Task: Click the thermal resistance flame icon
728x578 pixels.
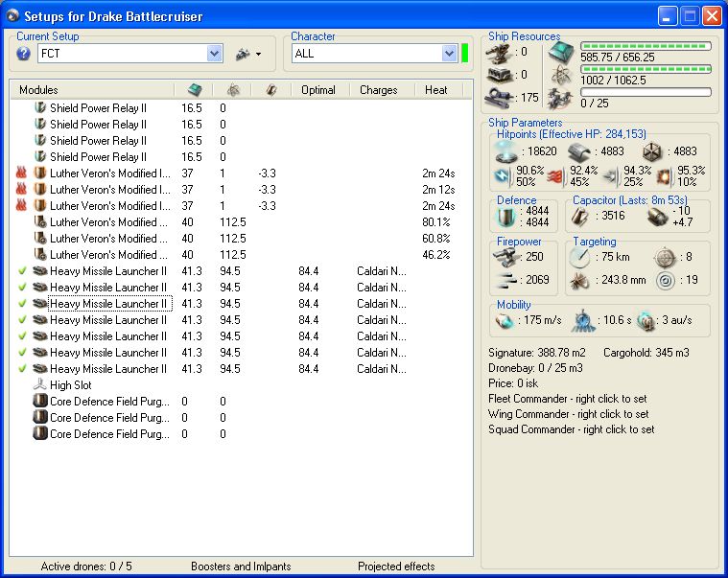Action: pos(554,175)
